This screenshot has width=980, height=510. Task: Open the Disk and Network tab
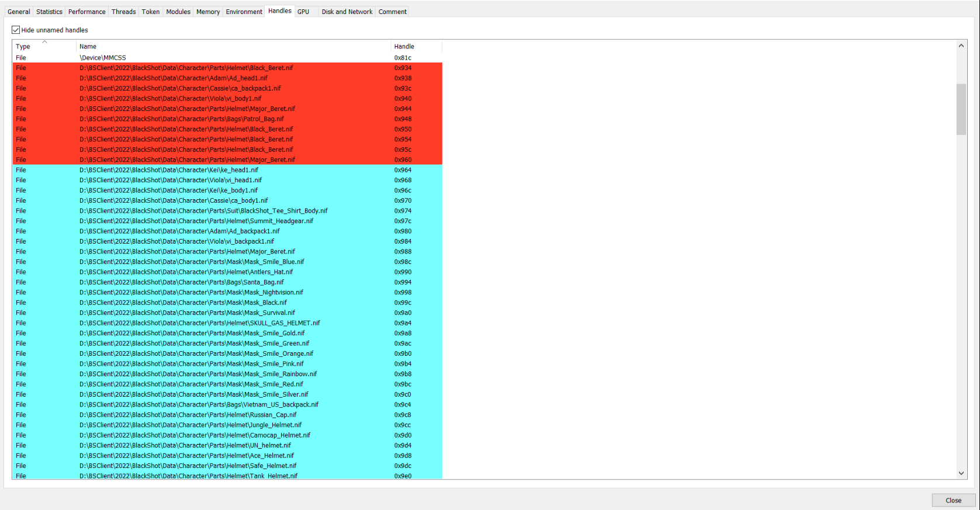click(347, 12)
